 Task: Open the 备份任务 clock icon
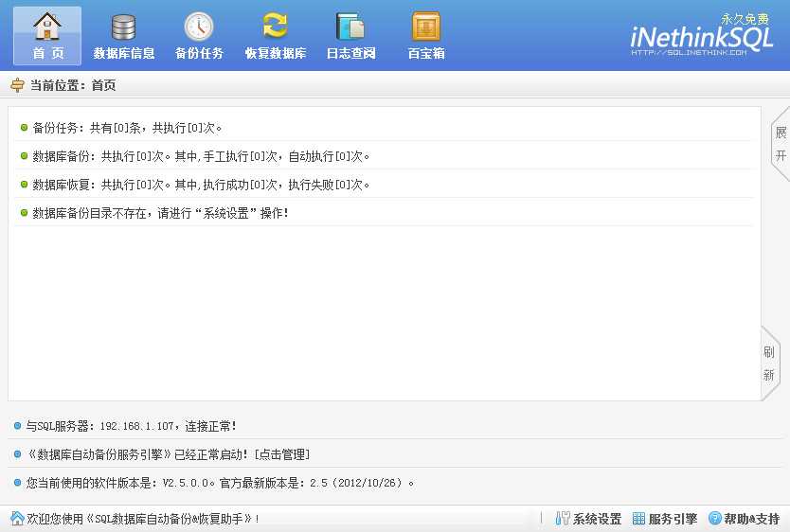click(x=199, y=36)
